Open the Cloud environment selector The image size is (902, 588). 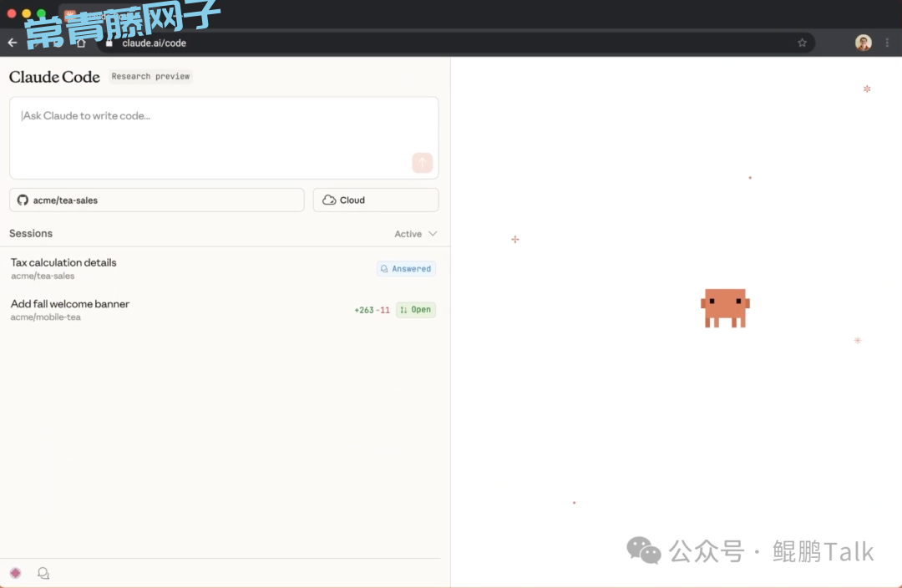click(x=375, y=200)
